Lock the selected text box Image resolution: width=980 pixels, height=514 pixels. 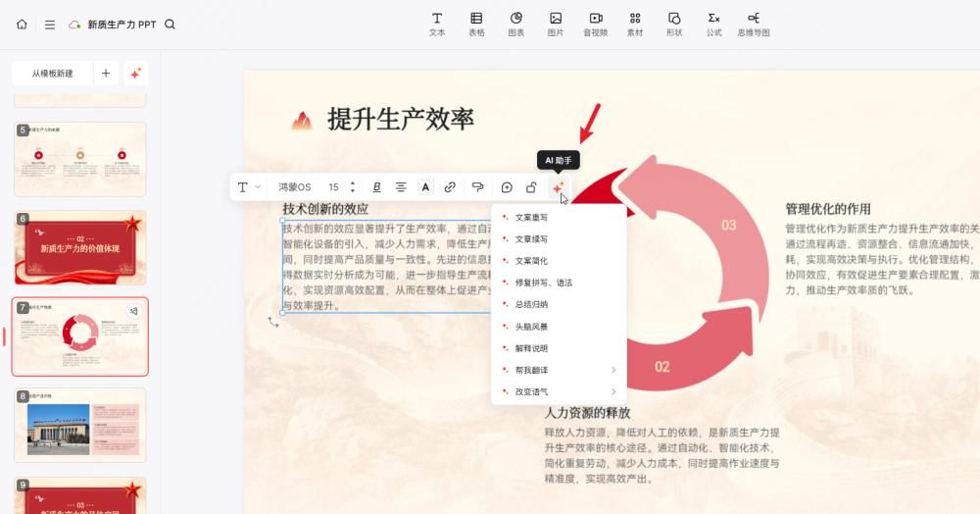(531, 187)
